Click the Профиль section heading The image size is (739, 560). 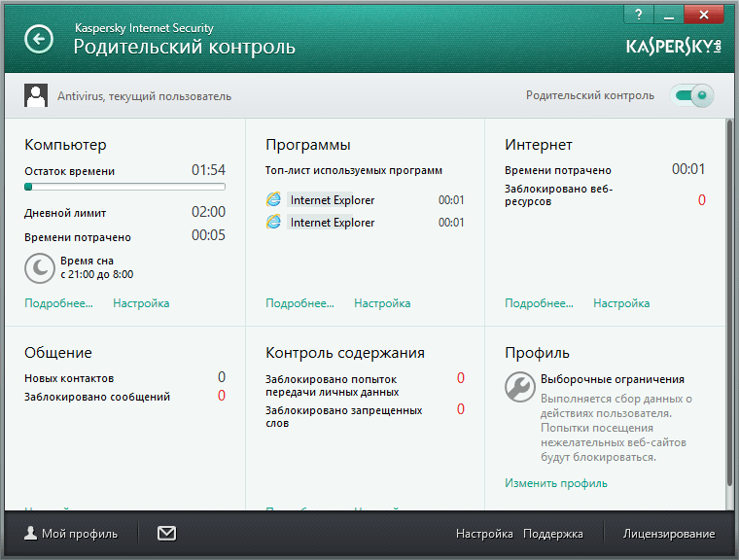pyautogui.click(x=537, y=353)
